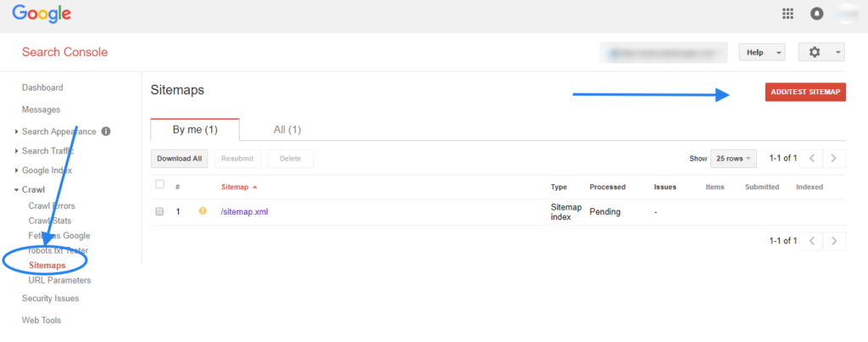The image size is (868, 342).
Task: Open the Help dropdown
Action: point(762,52)
